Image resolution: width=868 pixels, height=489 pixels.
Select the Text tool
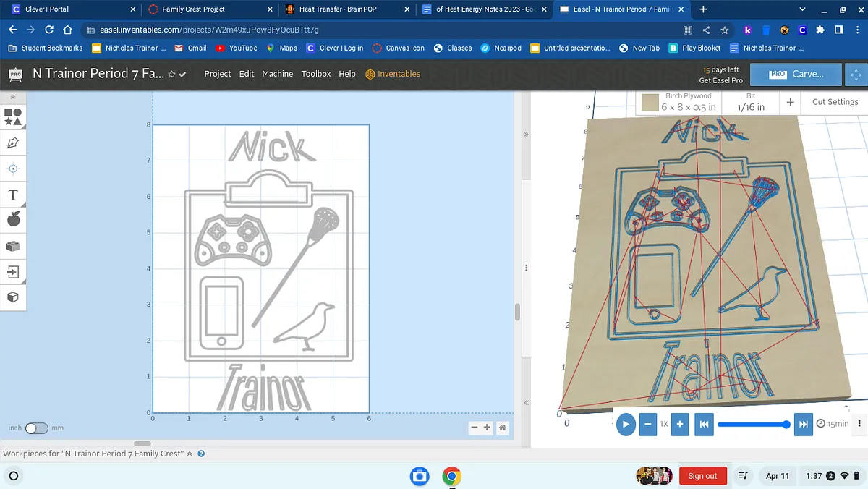(13, 195)
